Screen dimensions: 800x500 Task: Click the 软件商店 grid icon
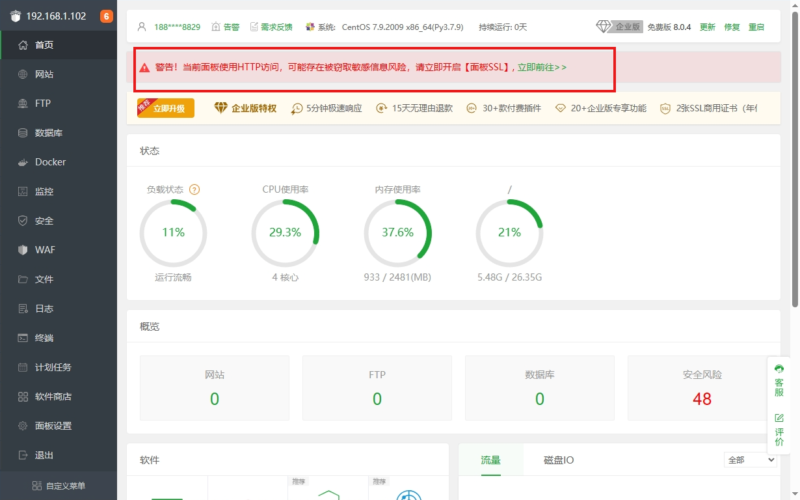pos(22,396)
